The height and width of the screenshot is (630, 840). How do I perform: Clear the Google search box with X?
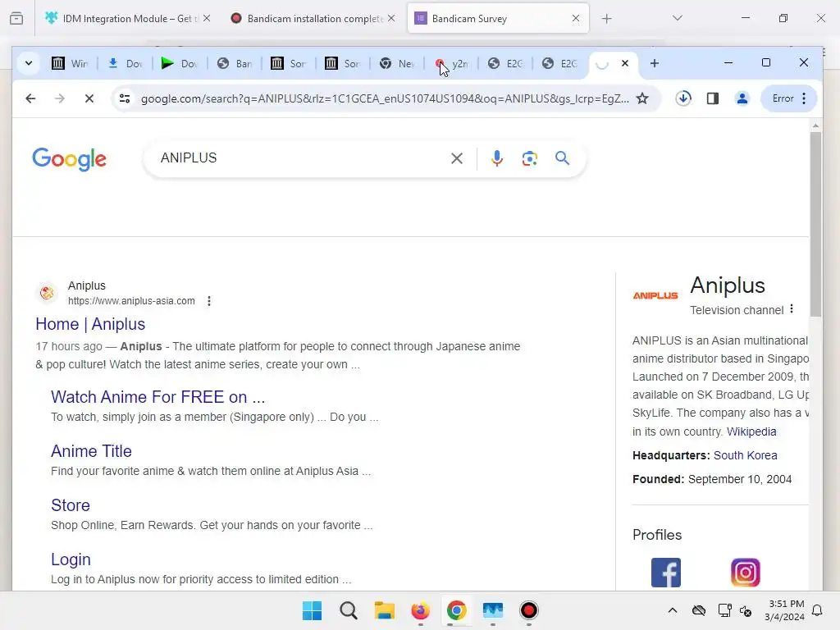click(x=456, y=158)
